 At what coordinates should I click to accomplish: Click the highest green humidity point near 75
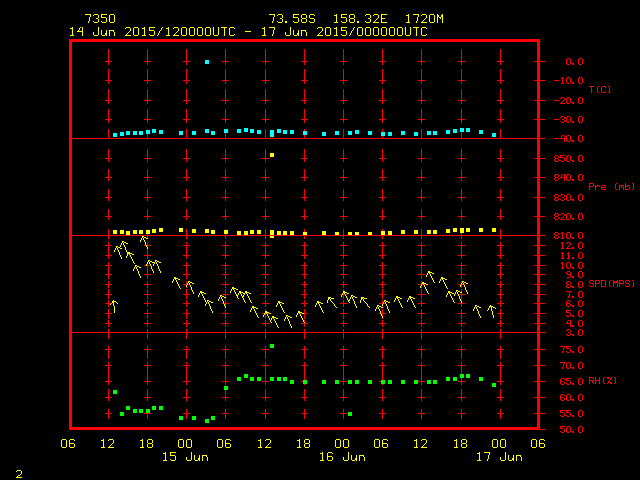pyautogui.click(x=272, y=346)
